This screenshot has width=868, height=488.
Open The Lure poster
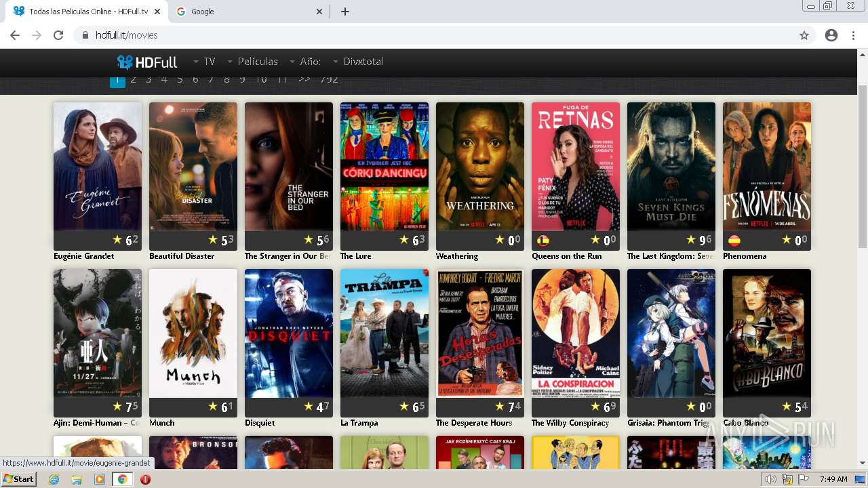click(384, 167)
